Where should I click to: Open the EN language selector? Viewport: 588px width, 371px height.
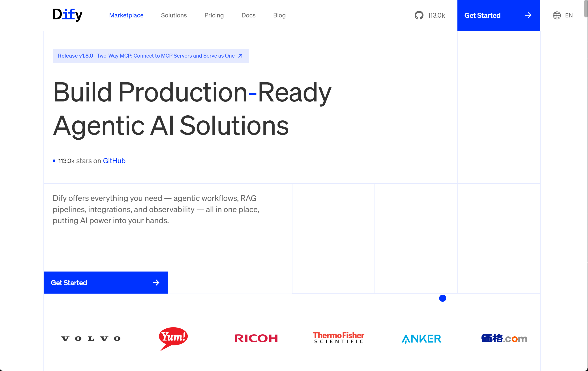(x=569, y=15)
